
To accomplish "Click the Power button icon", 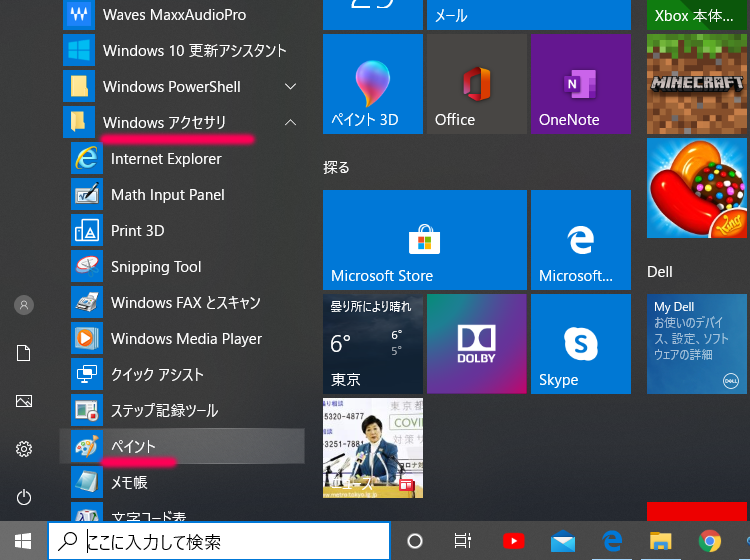I will [x=24, y=497].
